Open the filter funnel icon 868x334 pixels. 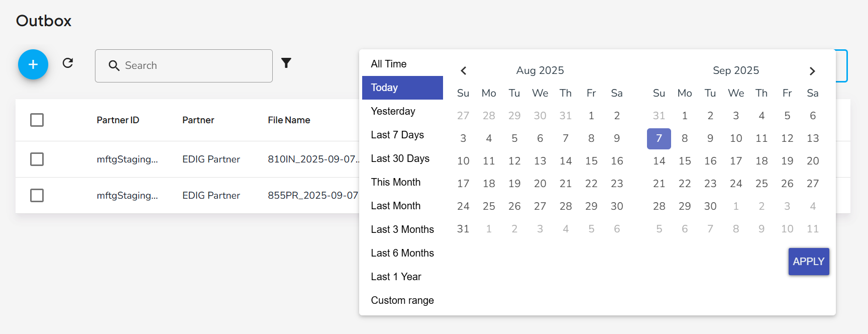tap(286, 63)
